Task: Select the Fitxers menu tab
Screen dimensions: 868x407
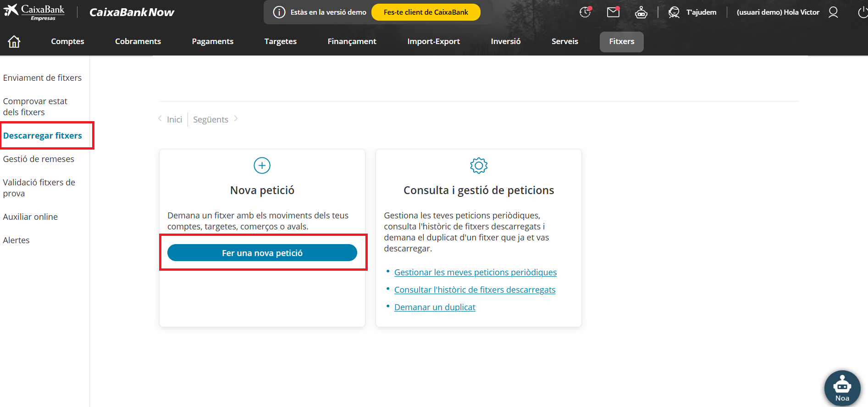Action: 621,41
